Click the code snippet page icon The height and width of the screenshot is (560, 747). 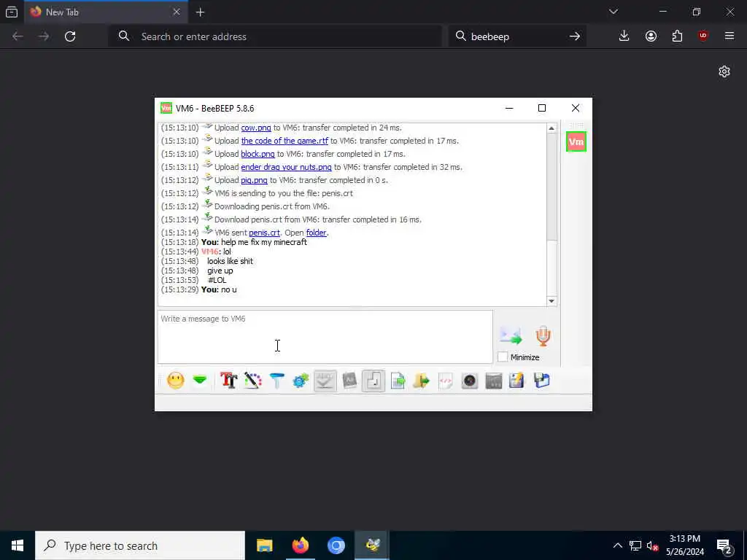pyautogui.click(x=446, y=381)
